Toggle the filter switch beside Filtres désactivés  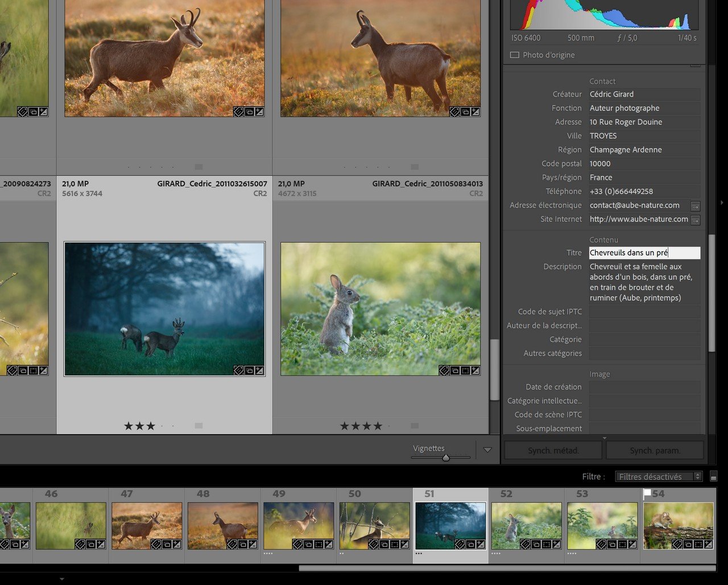tap(714, 477)
